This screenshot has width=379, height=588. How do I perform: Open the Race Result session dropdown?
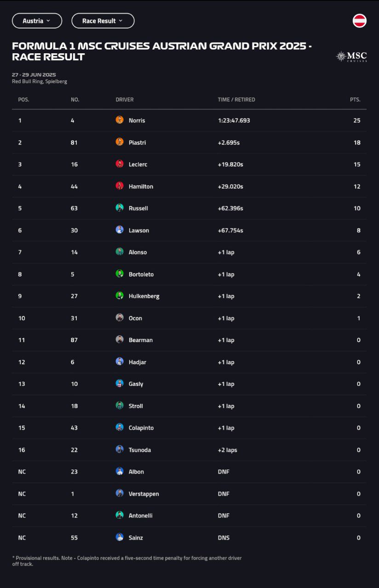(x=103, y=20)
